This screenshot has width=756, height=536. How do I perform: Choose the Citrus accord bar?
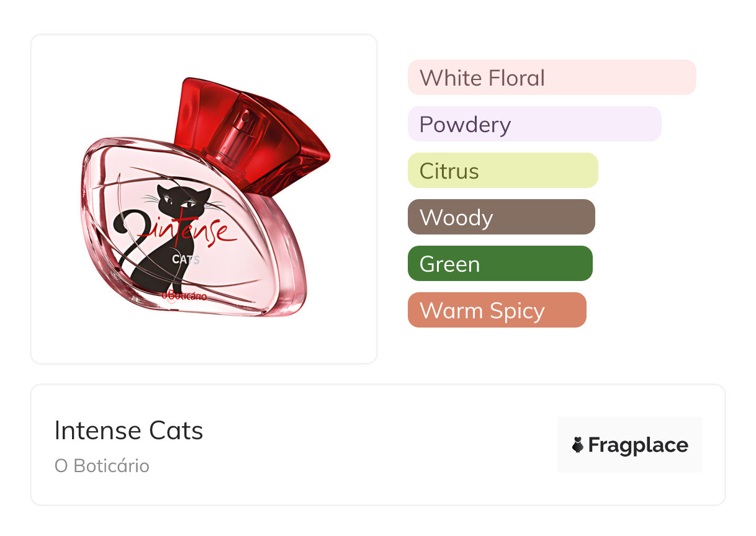click(502, 171)
